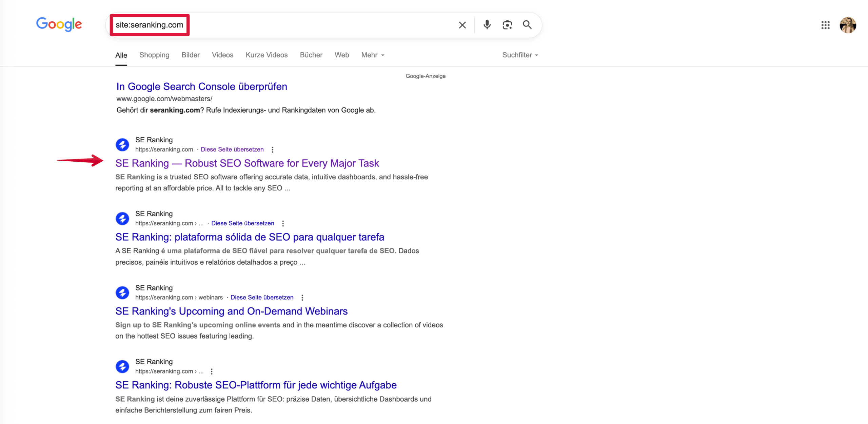The image size is (868, 424).
Task: Expand the Suchfilter dropdown
Action: click(520, 55)
